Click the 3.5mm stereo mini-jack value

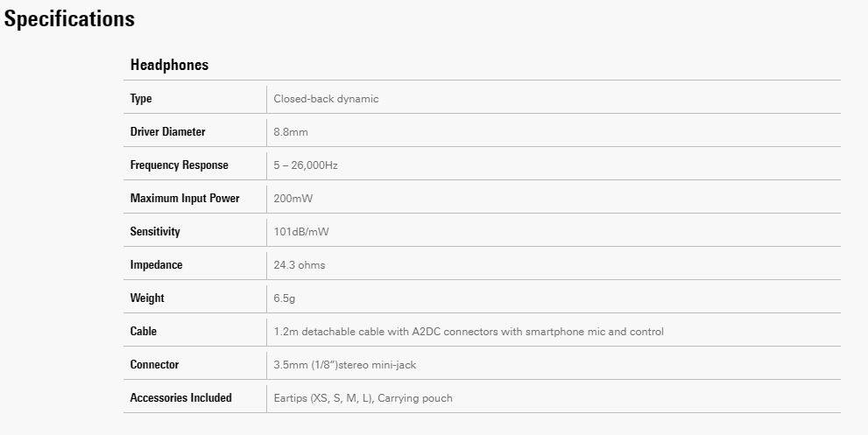351,365
